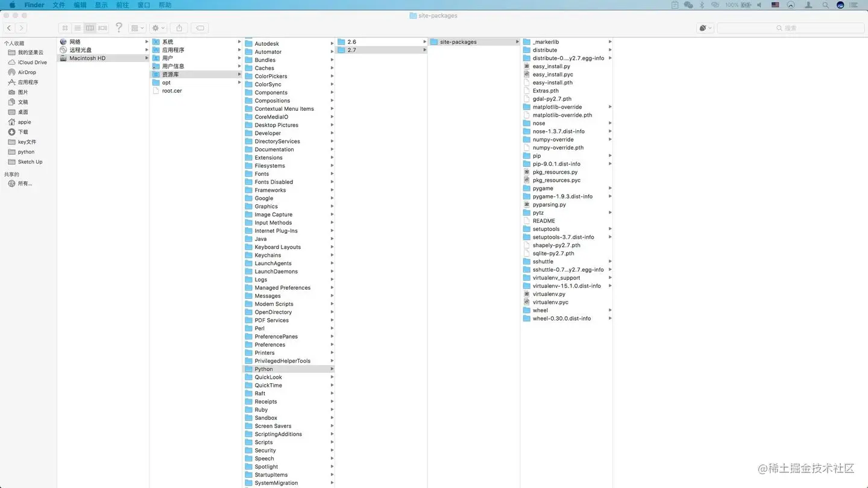Select Macintosh HD in first column
Image resolution: width=868 pixels, height=488 pixels.
[103, 58]
